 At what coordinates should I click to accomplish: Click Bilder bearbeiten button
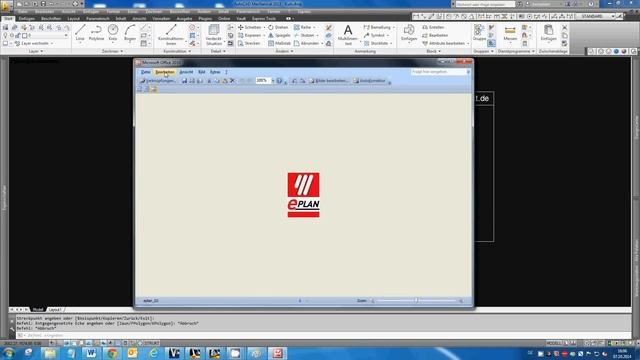pyautogui.click(x=329, y=81)
